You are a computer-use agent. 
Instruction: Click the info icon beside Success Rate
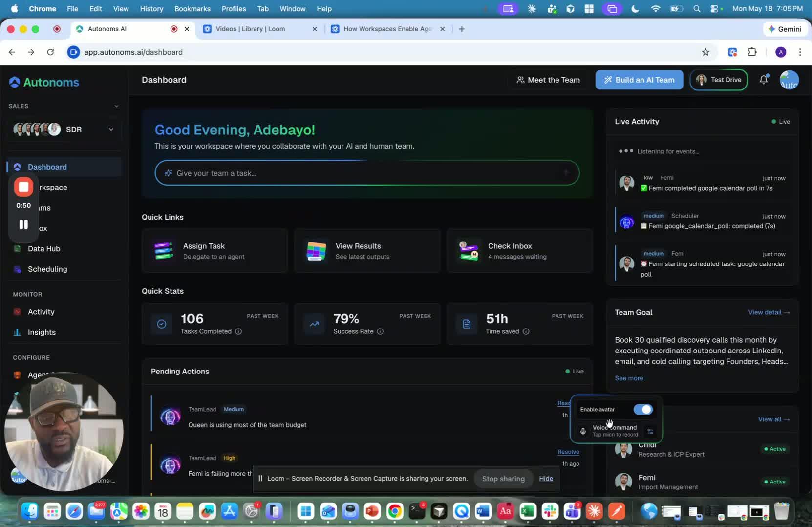pos(380,331)
